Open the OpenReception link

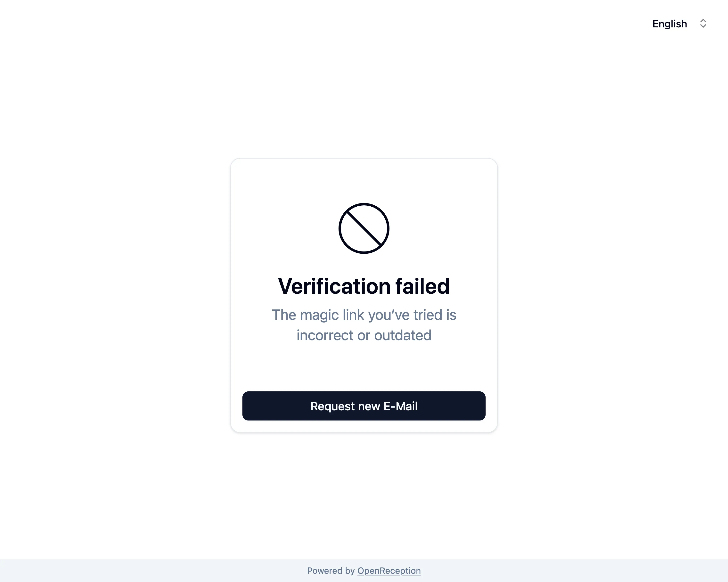click(389, 571)
